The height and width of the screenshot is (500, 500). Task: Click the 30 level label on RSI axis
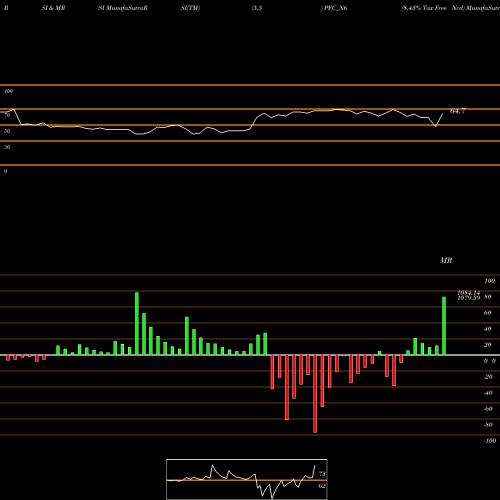click(7, 147)
